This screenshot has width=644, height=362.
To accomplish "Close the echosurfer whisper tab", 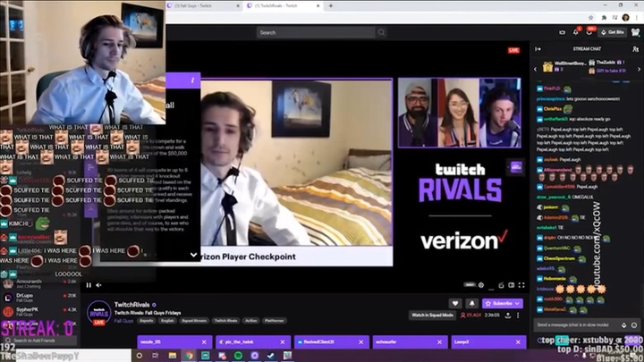I will [439, 341].
